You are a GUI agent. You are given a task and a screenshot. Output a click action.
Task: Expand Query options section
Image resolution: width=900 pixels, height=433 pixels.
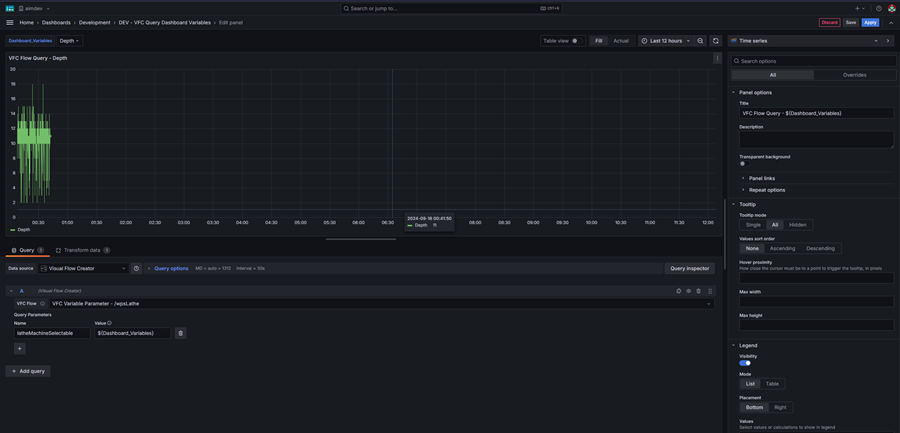[171, 268]
